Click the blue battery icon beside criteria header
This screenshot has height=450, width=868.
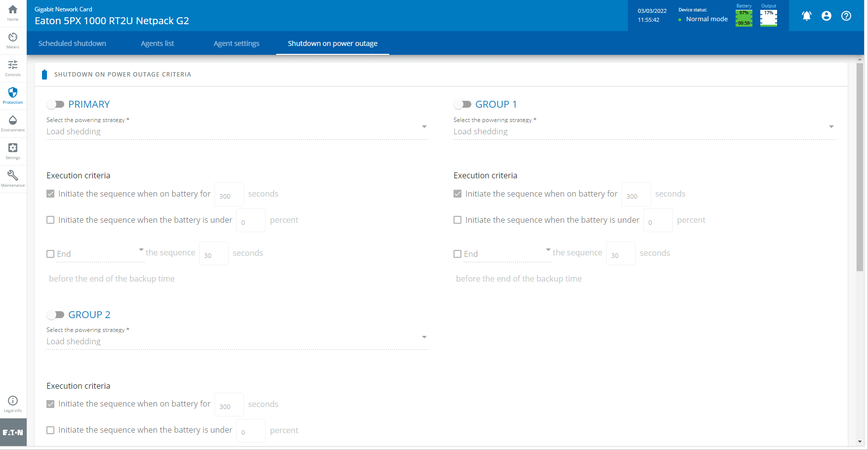click(x=44, y=75)
